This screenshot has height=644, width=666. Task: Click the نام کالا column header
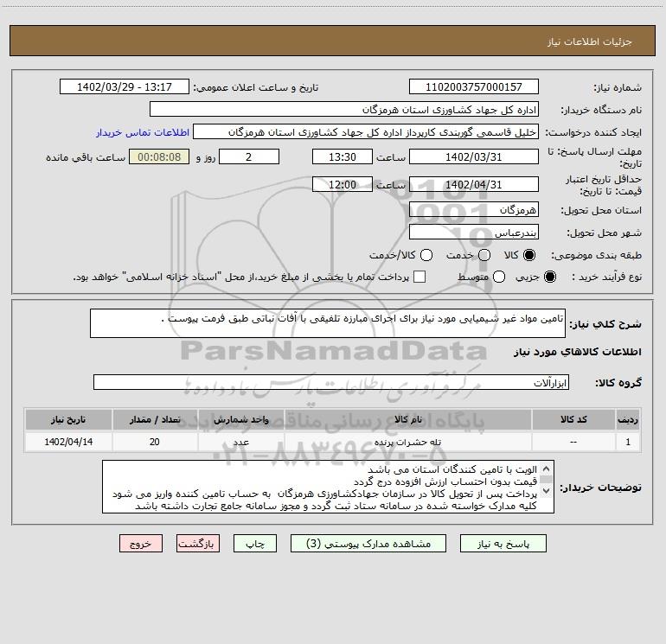coord(407,419)
